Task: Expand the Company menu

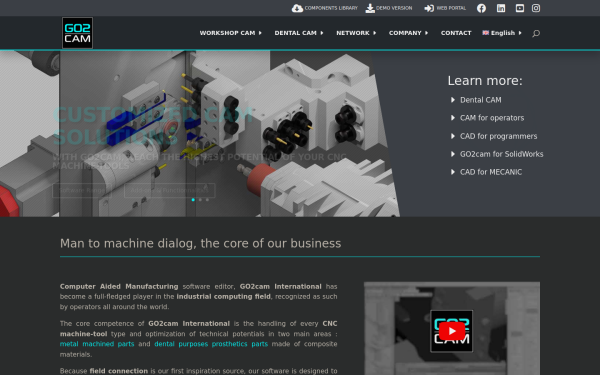Action: click(408, 33)
